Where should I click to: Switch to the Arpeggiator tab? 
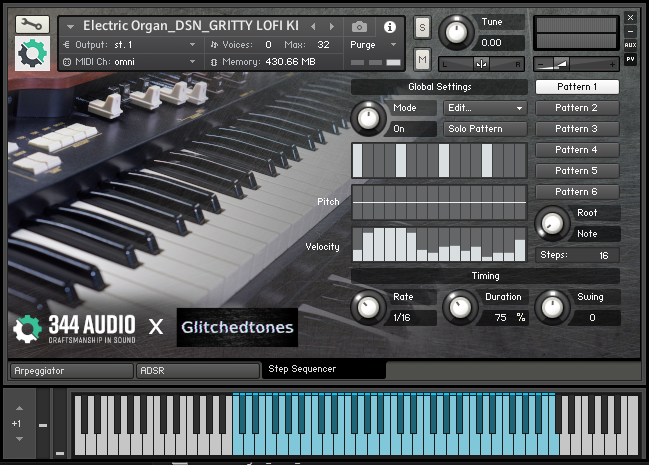(70, 370)
